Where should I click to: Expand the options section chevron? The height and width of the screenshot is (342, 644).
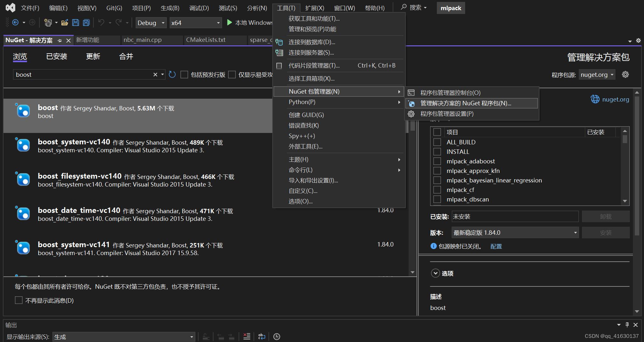click(x=435, y=273)
